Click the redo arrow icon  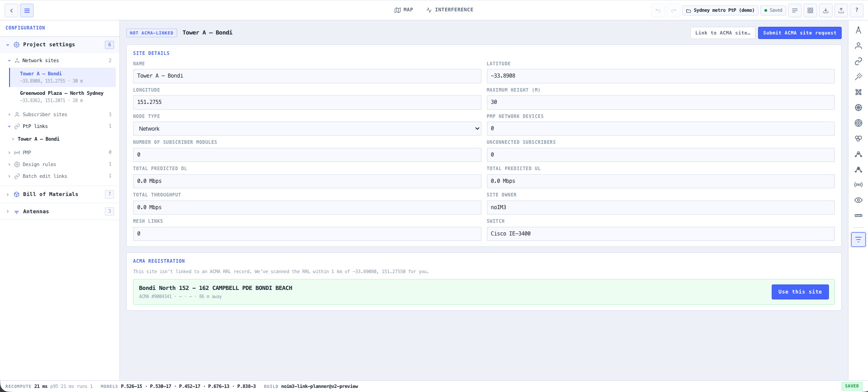click(x=674, y=10)
